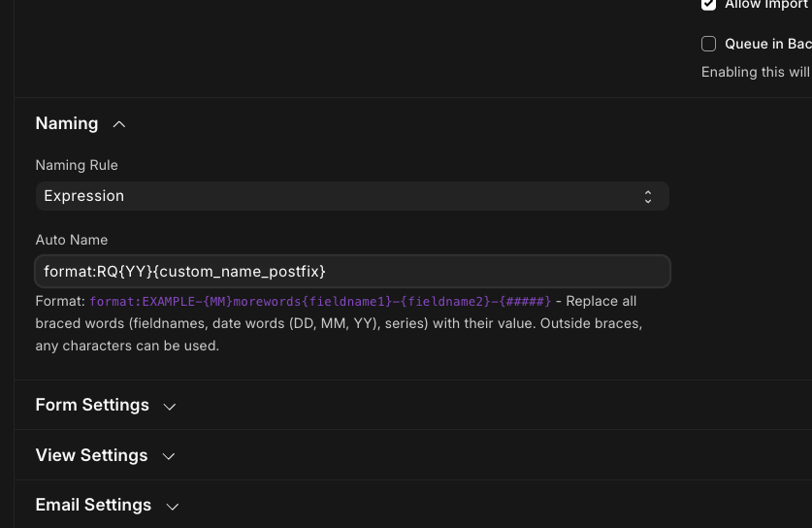The width and height of the screenshot is (812, 528).
Task: Click the Naming section title
Action: click(67, 123)
